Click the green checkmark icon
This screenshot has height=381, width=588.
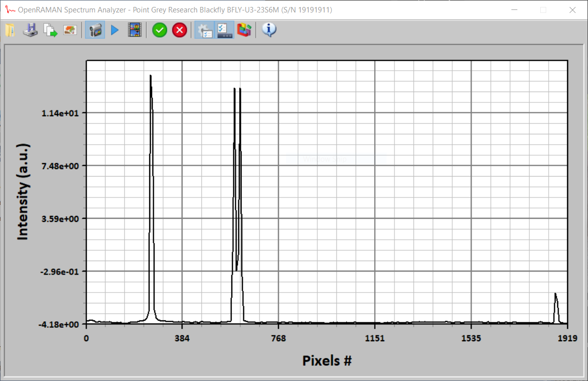pos(159,30)
